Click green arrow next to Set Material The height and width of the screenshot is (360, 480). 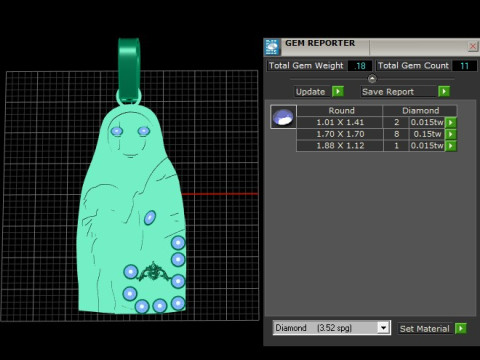[x=461, y=328]
